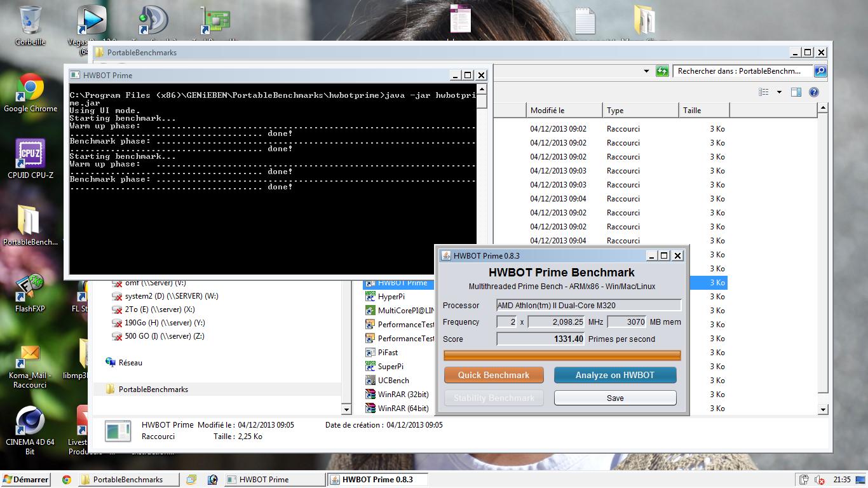The width and height of the screenshot is (868, 488).
Task: Click the Save button in HWBOT Prime
Action: [x=615, y=398]
